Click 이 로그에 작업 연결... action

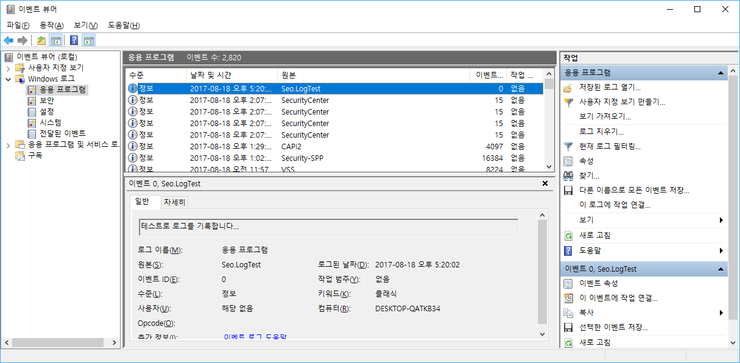615,206
